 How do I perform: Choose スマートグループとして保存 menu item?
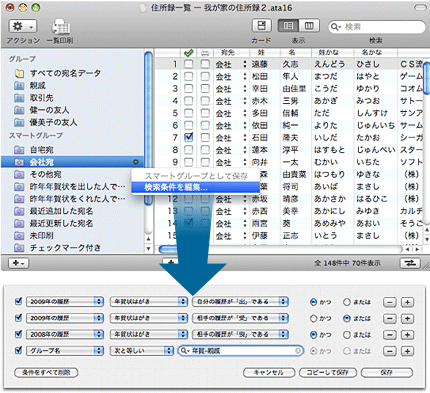click(x=195, y=176)
